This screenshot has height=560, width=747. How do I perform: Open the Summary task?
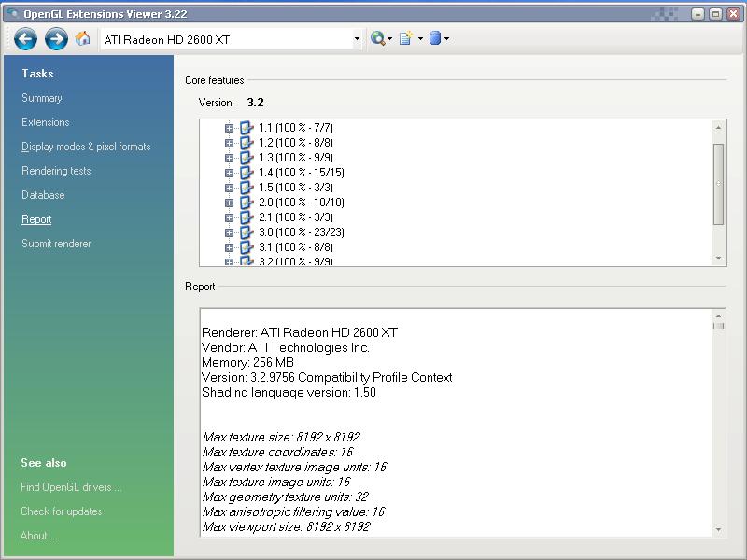[42, 98]
